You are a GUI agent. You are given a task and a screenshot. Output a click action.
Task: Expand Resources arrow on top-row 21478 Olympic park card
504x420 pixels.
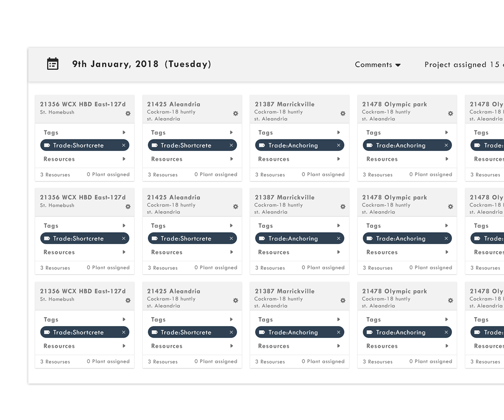tap(446, 159)
